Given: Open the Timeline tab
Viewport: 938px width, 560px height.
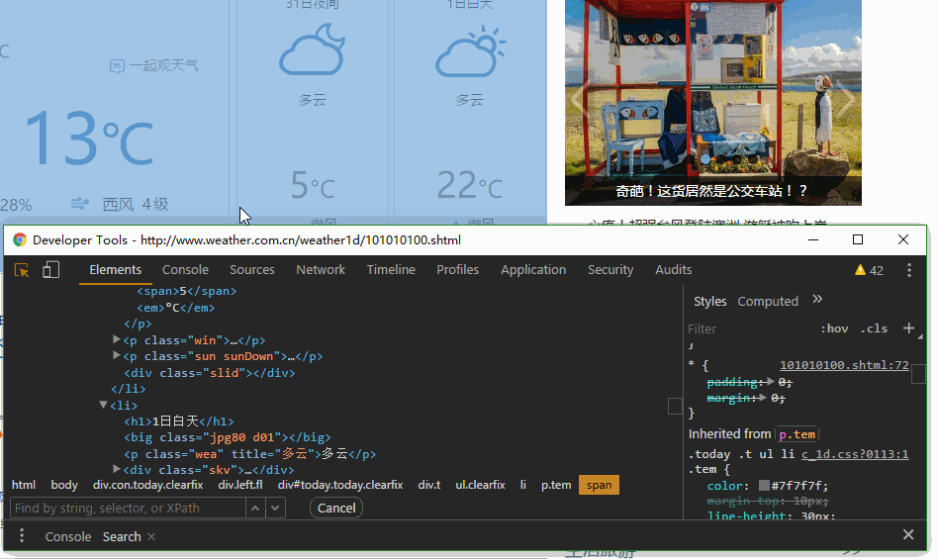Looking at the screenshot, I should (391, 270).
